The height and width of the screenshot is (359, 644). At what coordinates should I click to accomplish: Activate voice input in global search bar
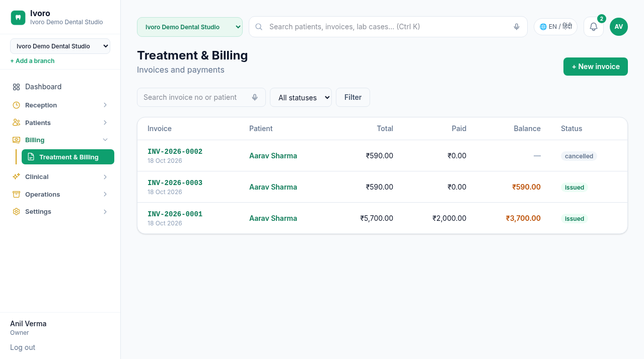pyautogui.click(x=517, y=27)
